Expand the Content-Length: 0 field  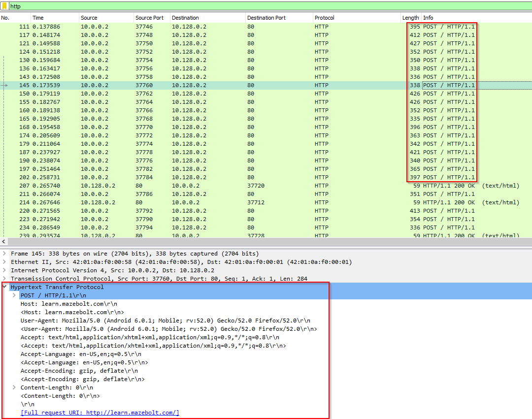click(14, 387)
